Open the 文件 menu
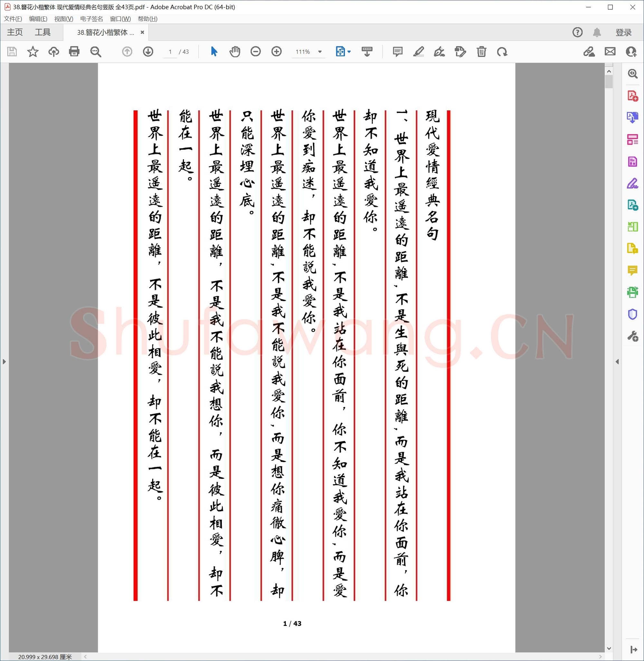 (13, 19)
